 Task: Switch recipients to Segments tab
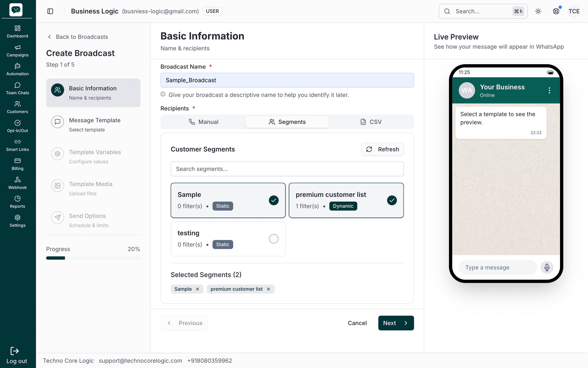(287, 122)
